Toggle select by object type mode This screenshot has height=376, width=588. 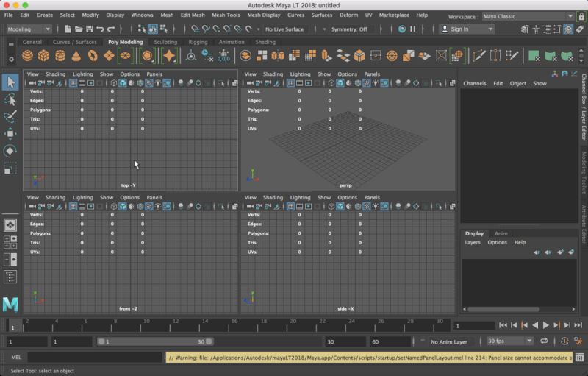[153, 29]
